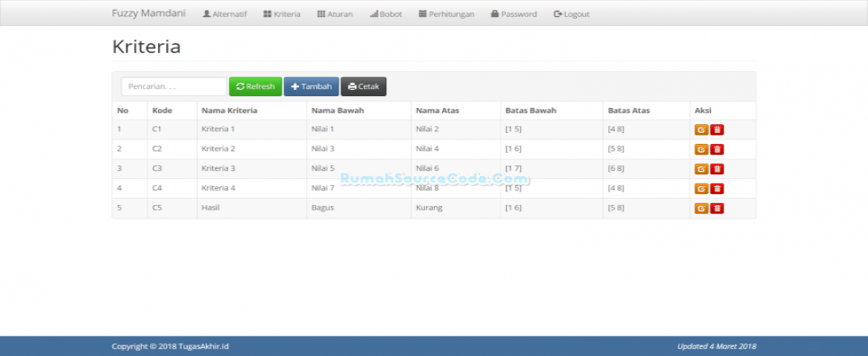Edit the Kriteria 1 row
This screenshot has width=868, height=356.
pyautogui.click(x=702, y=130)
